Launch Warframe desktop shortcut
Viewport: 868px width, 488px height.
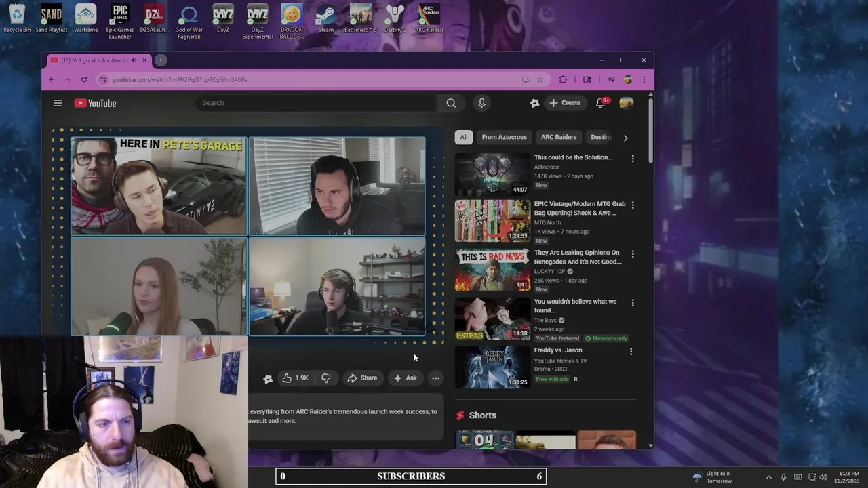(x=86, y=18)
